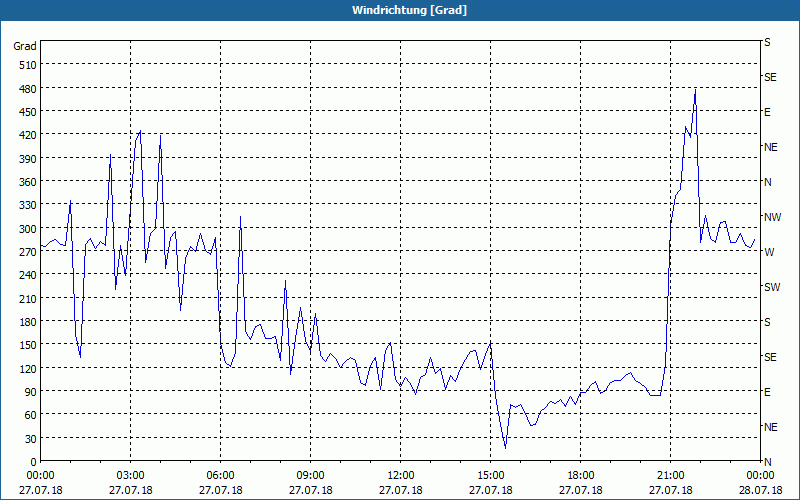Click the NW compass label on right axis
Screen dimensions: 800x500
[x=772, y=217]
